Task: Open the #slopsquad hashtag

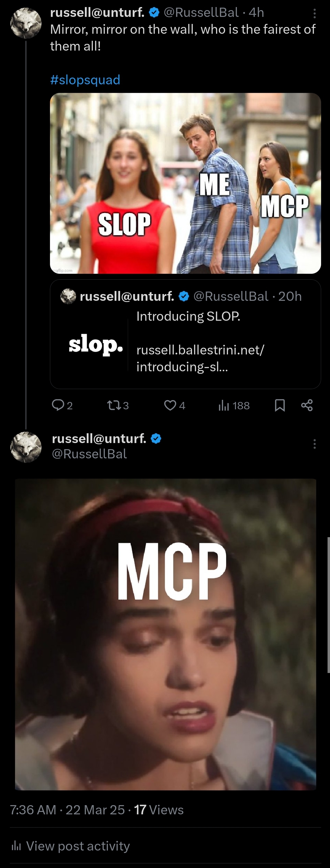Action: point(85,80)
